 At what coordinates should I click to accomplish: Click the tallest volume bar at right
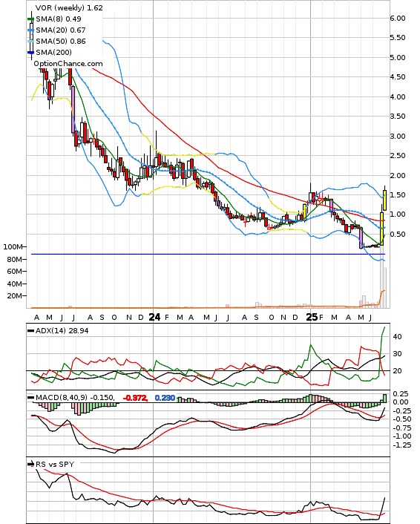pos(381,278)
